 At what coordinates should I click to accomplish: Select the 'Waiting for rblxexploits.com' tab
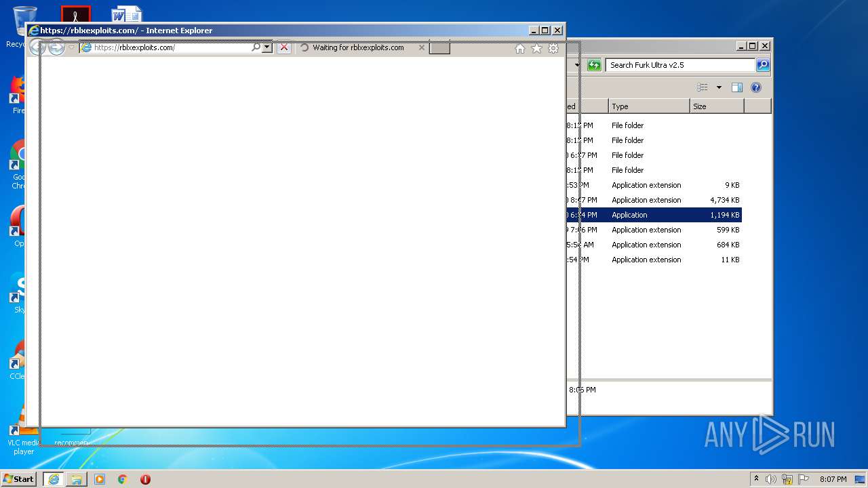(358, 47)
